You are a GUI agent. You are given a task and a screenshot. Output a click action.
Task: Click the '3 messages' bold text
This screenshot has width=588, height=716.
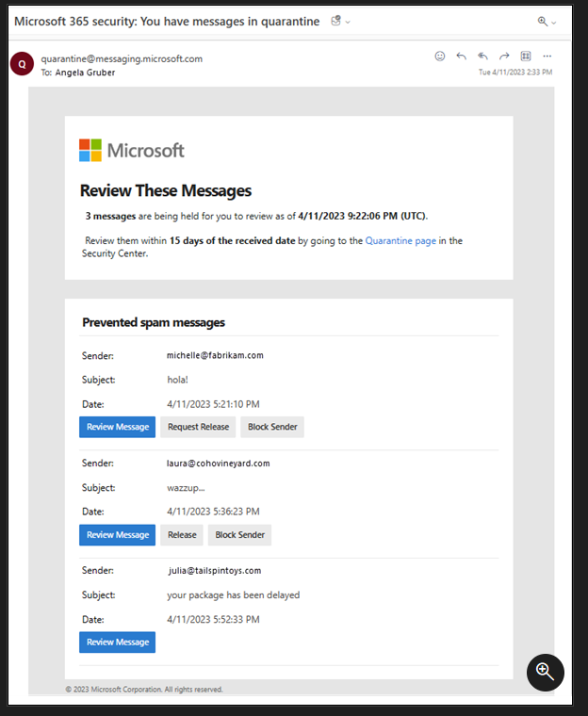(110, 216)
